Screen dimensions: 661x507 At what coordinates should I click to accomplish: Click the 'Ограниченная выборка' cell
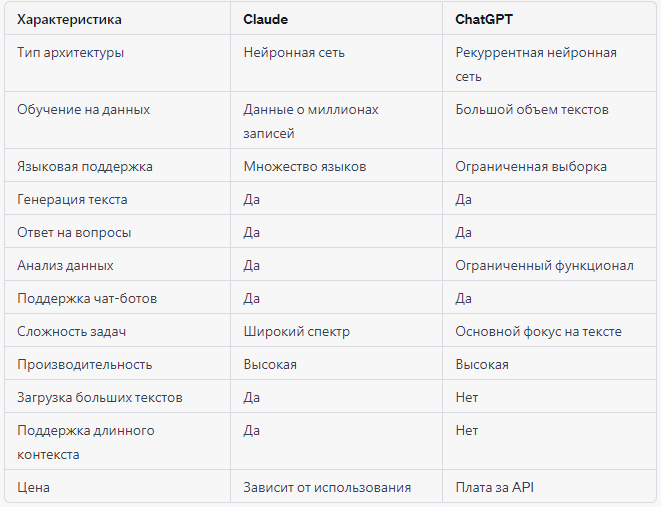530,166
